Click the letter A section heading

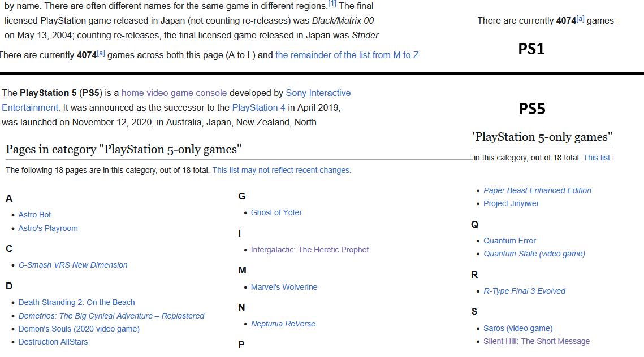(9, 199)
